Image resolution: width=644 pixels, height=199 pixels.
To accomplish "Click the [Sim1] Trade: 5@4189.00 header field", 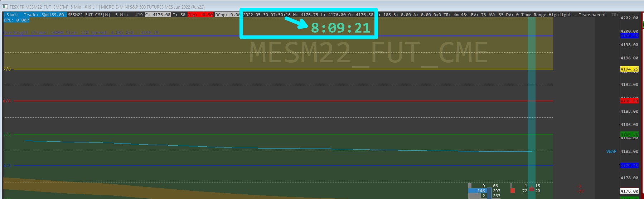I will click(35, 15).
